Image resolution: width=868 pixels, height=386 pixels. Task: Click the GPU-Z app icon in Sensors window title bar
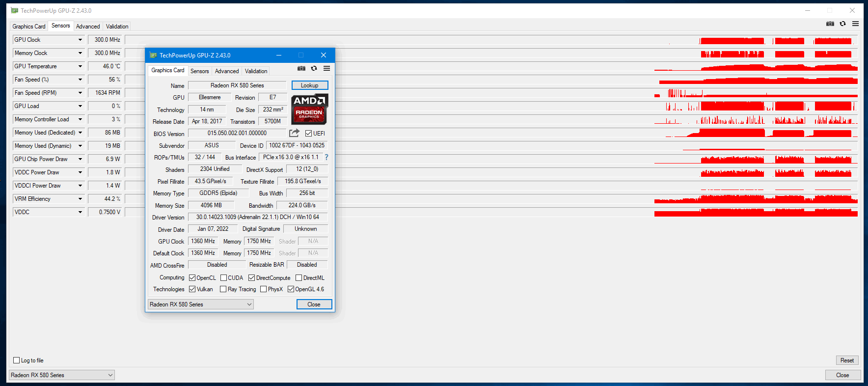tap(14, 10)
